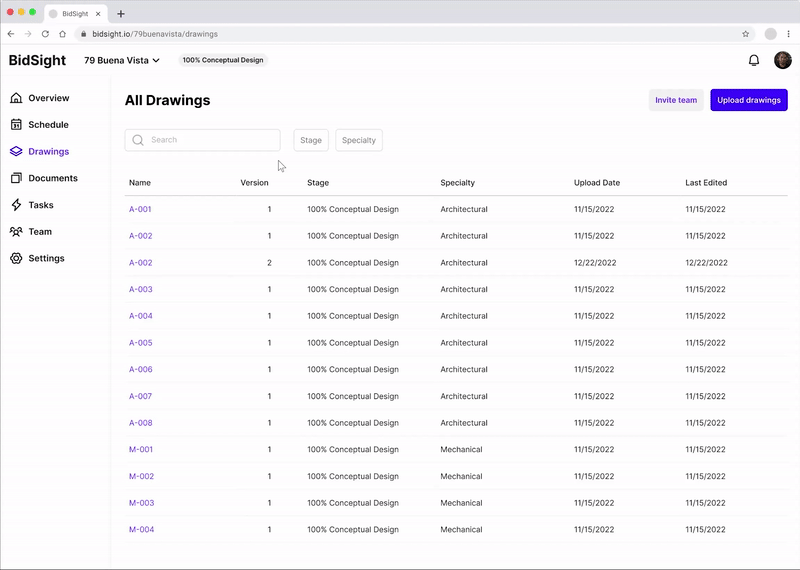Open the Stage filter dropdown
800x570 pixels.
click(311, 140)
